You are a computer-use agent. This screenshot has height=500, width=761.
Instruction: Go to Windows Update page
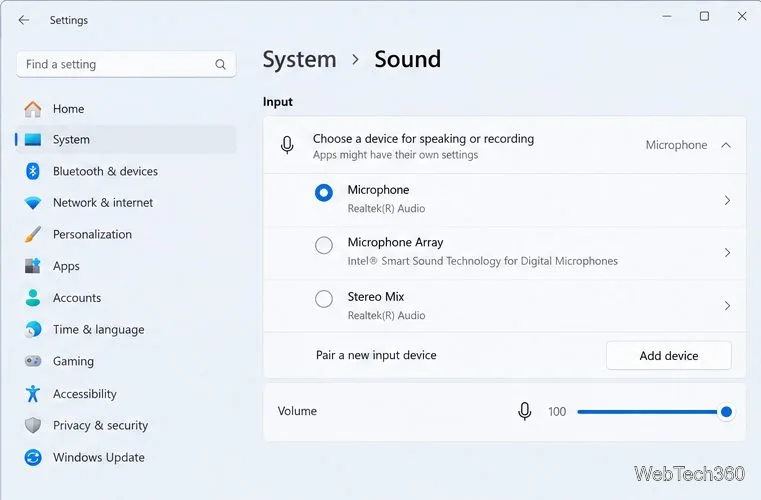tap(126, 457)
